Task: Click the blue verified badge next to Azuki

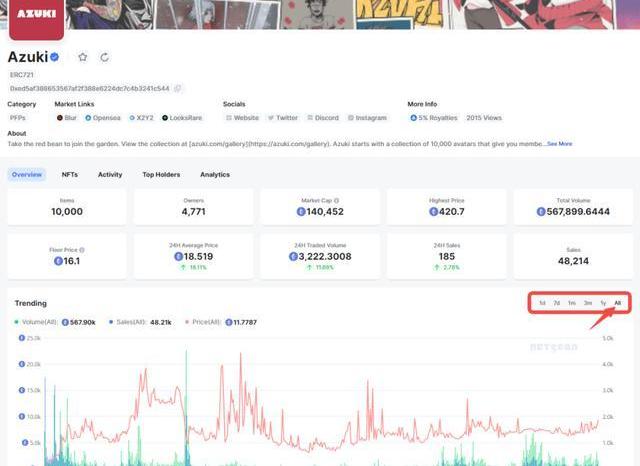Action: (x=55, y=57)
